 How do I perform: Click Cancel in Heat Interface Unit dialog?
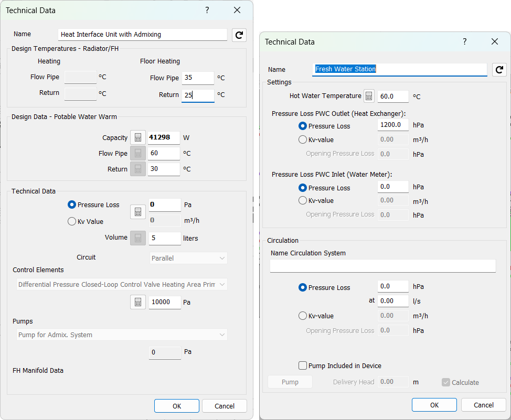(x=225, y=406)
